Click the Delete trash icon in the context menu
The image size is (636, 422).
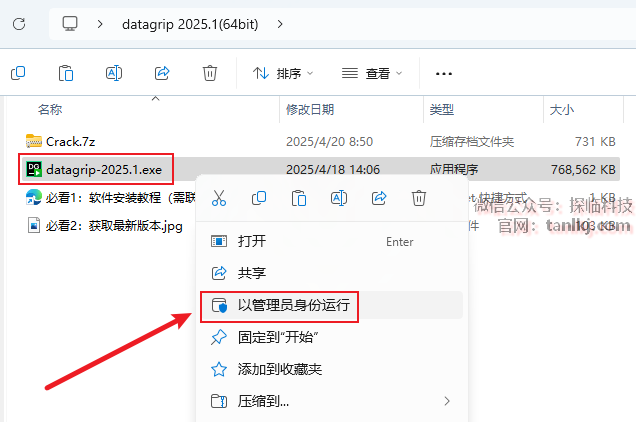[x=419, y=198]
